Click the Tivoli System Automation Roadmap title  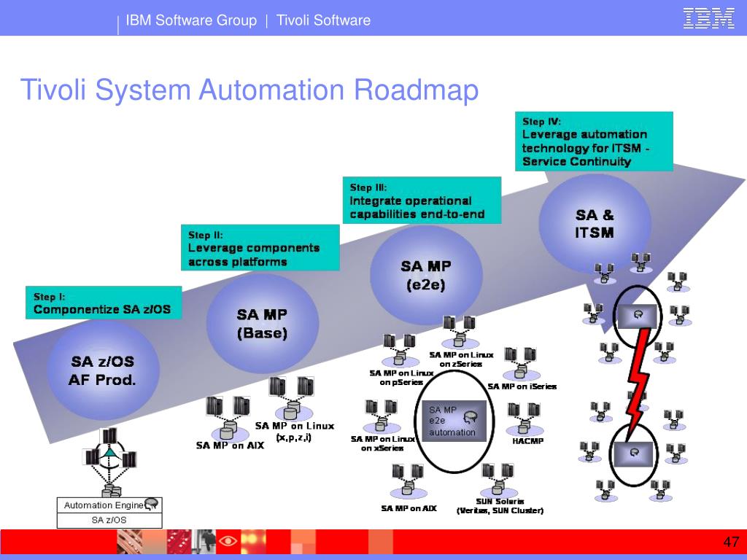click(x=249, y=90)
